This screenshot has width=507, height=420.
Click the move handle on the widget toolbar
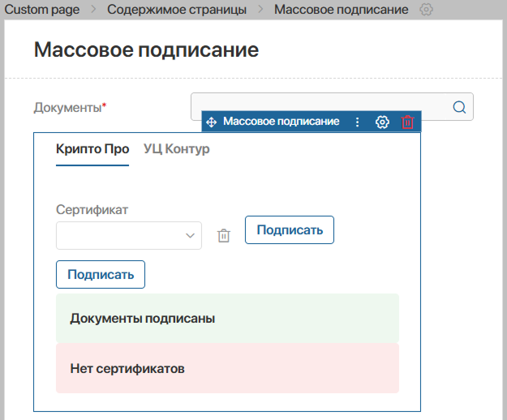[212, 122]
